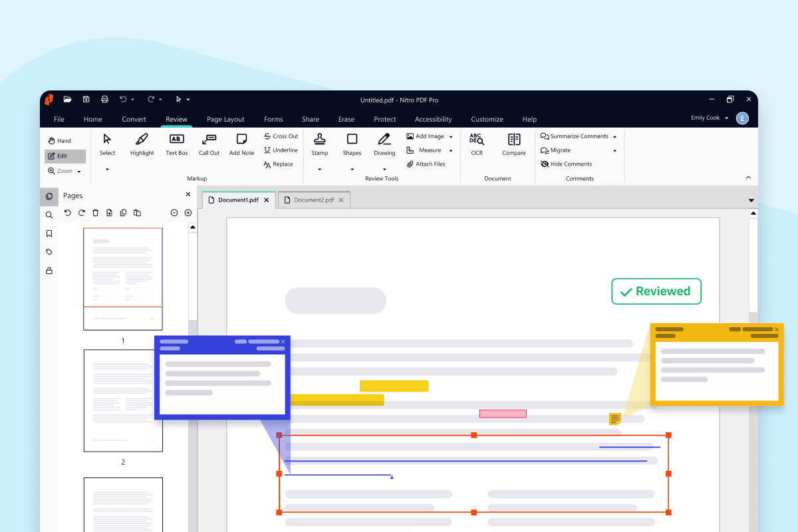The height and width of the screenshot is (532, 798).
Task: Click the Add Note button
Action: [241, 144]
